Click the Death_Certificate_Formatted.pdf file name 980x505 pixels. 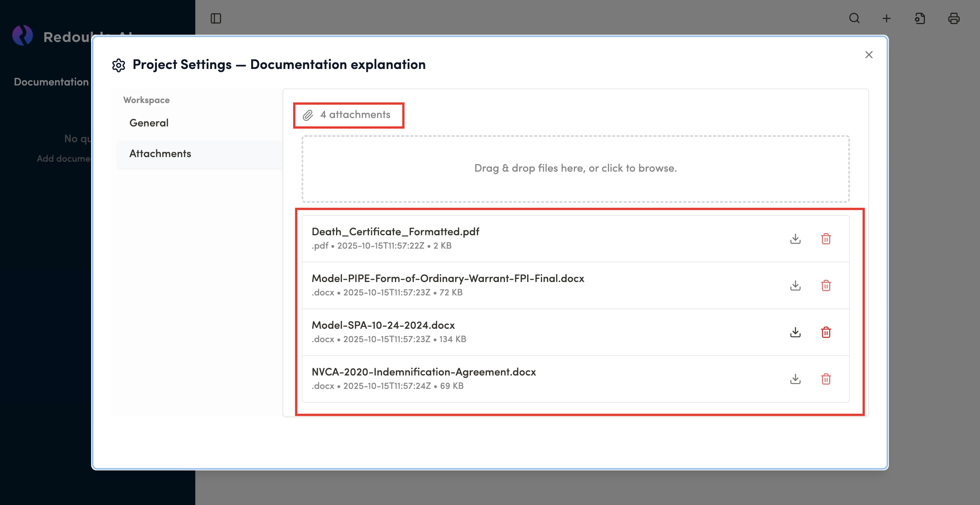(395, 232)
